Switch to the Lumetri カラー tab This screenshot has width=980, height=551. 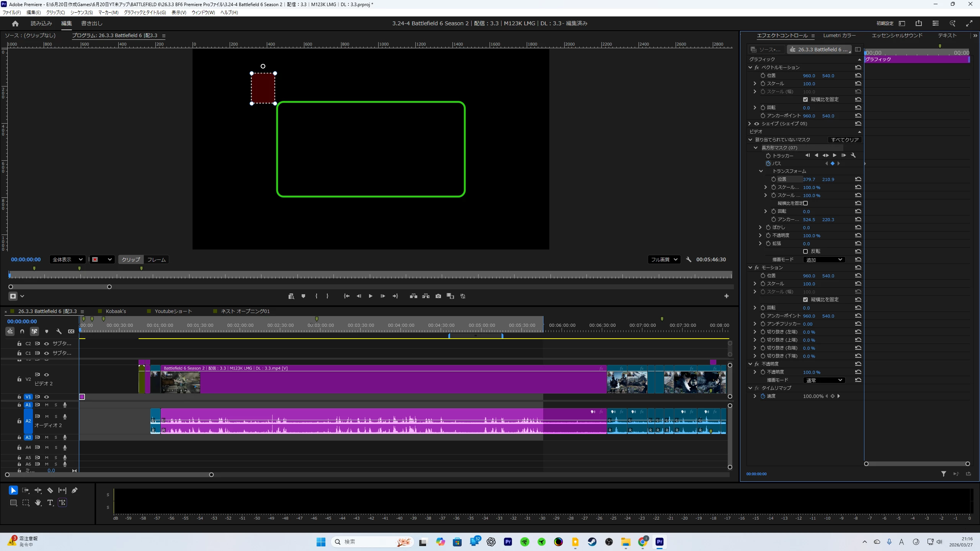839,35
